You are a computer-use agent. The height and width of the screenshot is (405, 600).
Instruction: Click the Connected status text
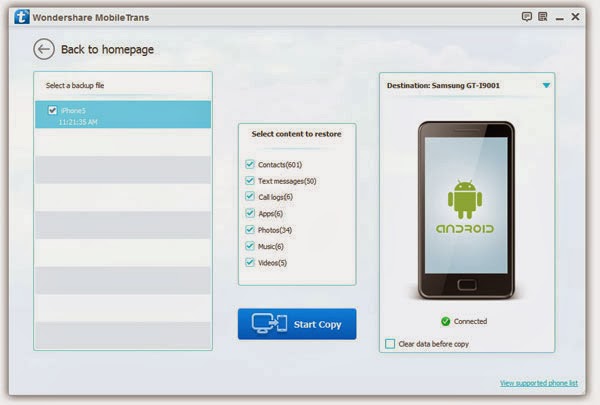point(470,322)
